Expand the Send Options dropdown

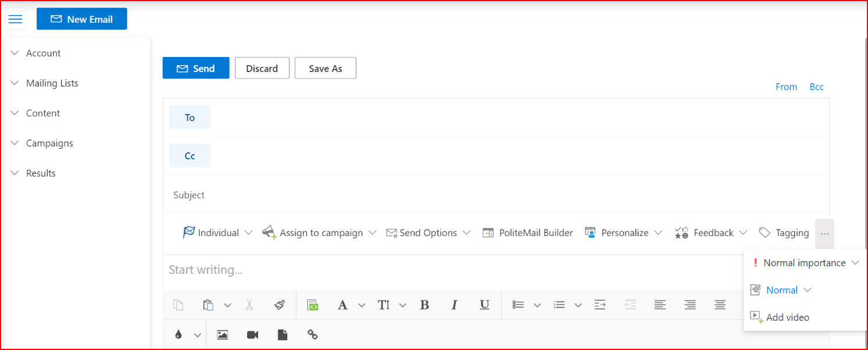click(x=428, y=233)
